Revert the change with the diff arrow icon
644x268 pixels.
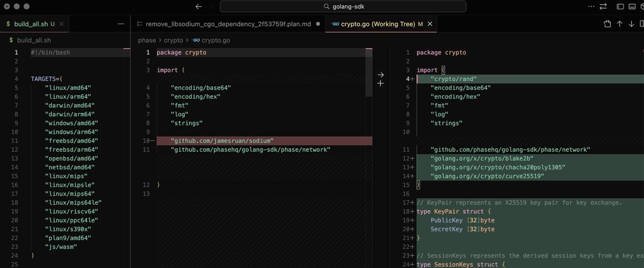(x=380, y=75)
